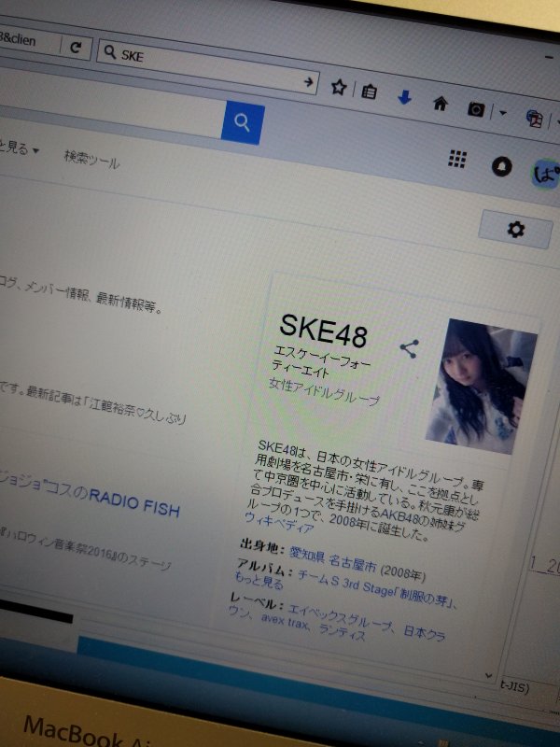Viewport: 560px width, 747px height.
Task: Open the もっと見る dropdown menu
Action: point(19,148)
